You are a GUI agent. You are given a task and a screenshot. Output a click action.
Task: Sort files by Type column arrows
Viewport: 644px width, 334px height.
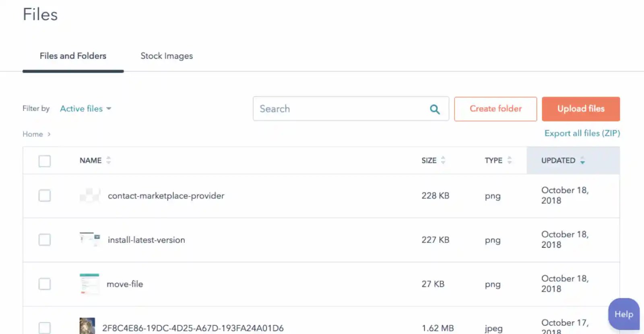509,160
